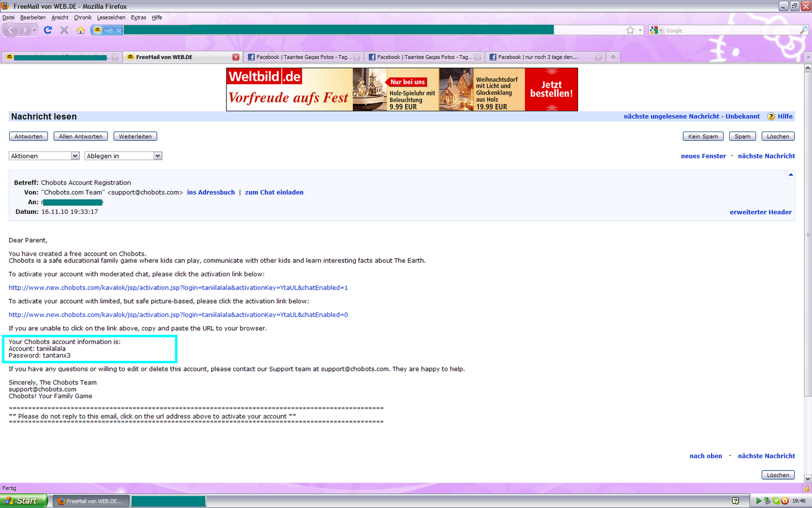812x508 pixels.
Task: Click into the Google search field
Action: 731,30
